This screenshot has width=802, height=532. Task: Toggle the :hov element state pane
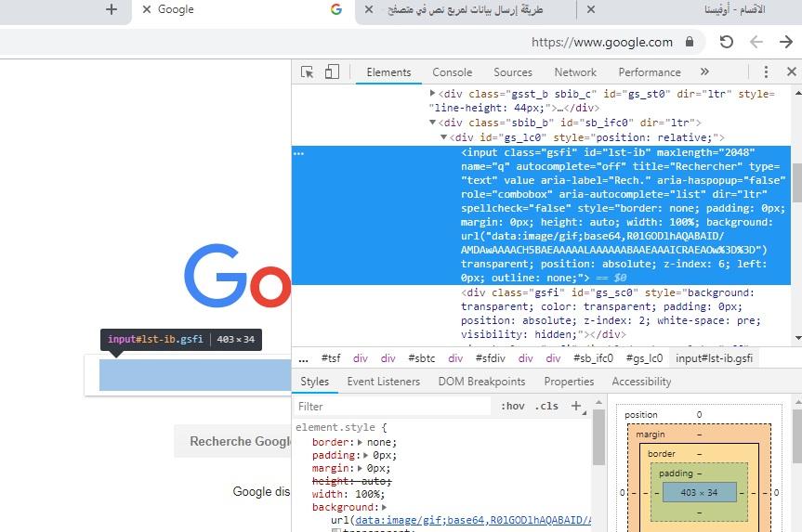tap(512, 406)
